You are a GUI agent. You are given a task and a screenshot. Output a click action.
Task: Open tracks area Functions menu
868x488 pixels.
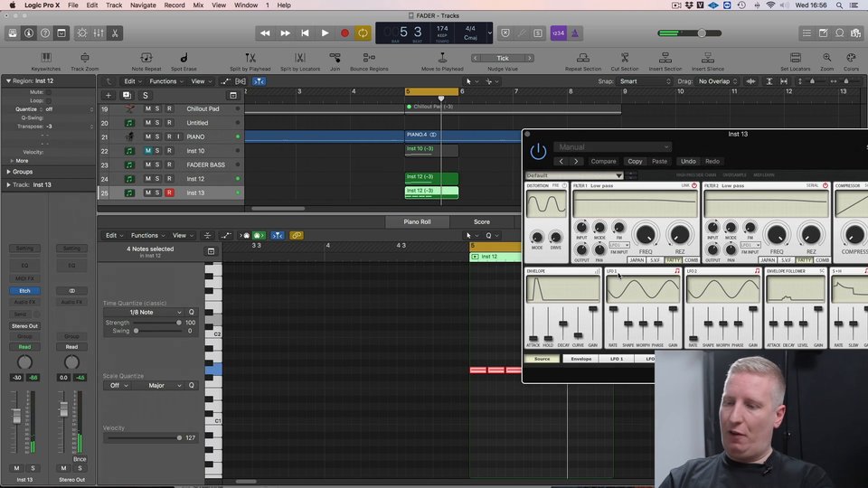(x=166, y=81)
